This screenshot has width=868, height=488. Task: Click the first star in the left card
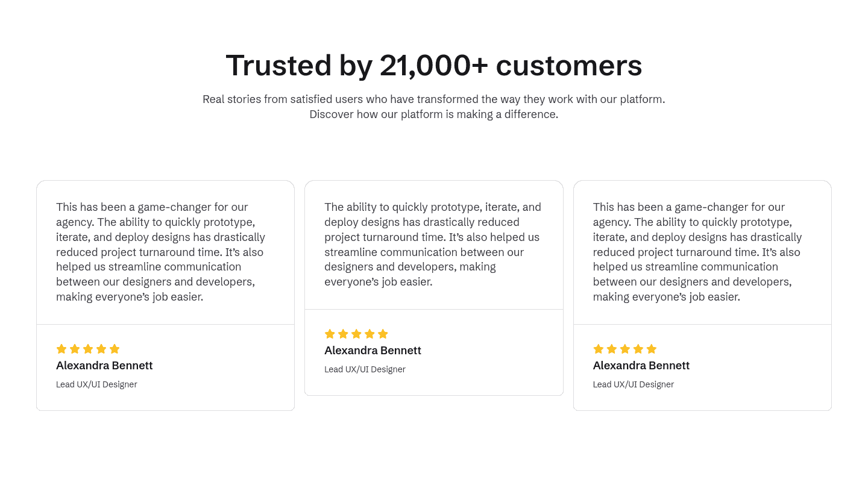tap(61, 349)
